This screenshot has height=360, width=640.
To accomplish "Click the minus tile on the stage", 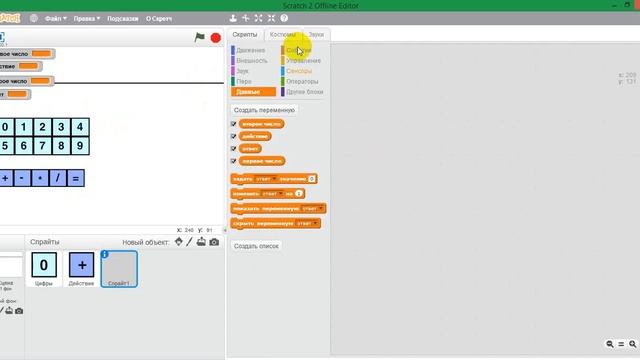I will point(22,178).
